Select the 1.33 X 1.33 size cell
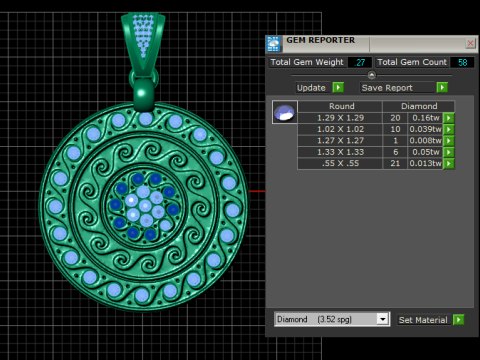Image resolution: width=480 pixels, height=360 pixels. click(340, 152)
